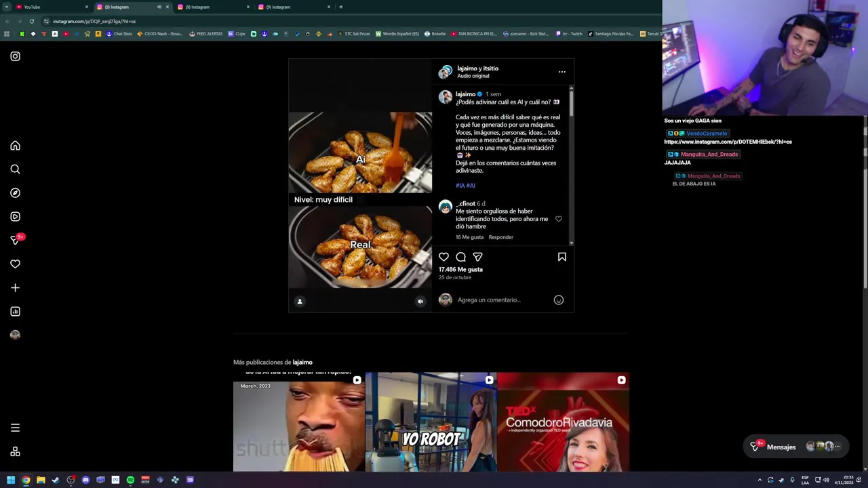
Task: Open the post's three-dot options menu
Action: point(561,72)
